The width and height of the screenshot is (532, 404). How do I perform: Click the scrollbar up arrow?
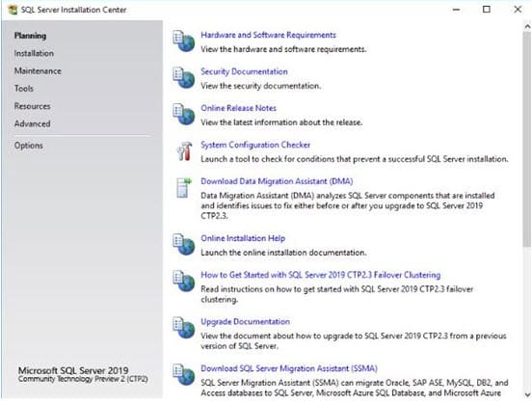pyautogui.click(x=527, y=26)
